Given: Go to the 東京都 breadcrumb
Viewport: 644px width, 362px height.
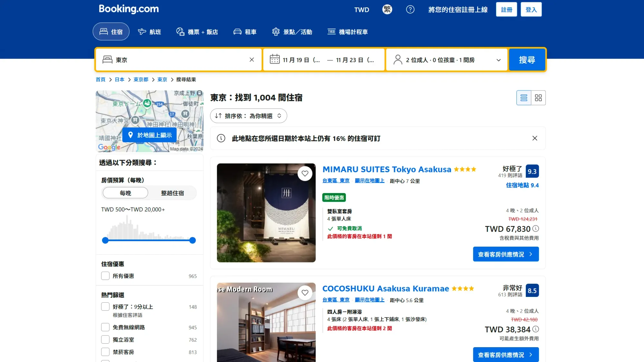Looking at the screenshot, I should [141, 79].
